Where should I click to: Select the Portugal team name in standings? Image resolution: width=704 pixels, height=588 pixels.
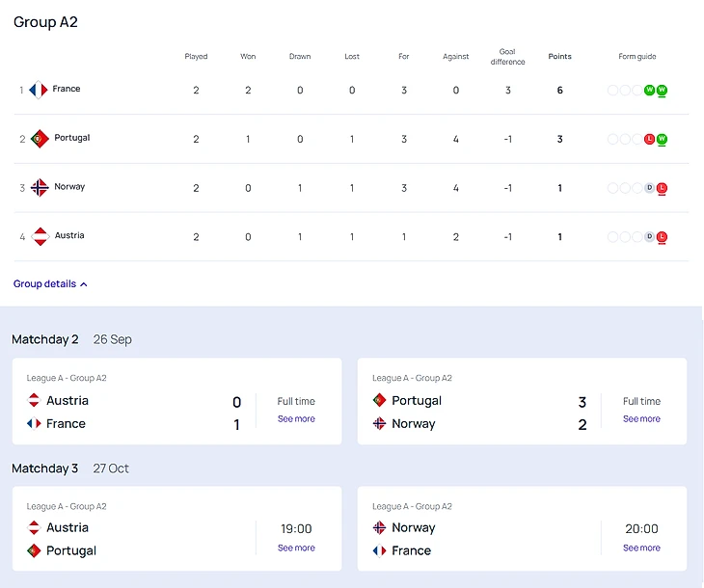(x=71, y=138)
